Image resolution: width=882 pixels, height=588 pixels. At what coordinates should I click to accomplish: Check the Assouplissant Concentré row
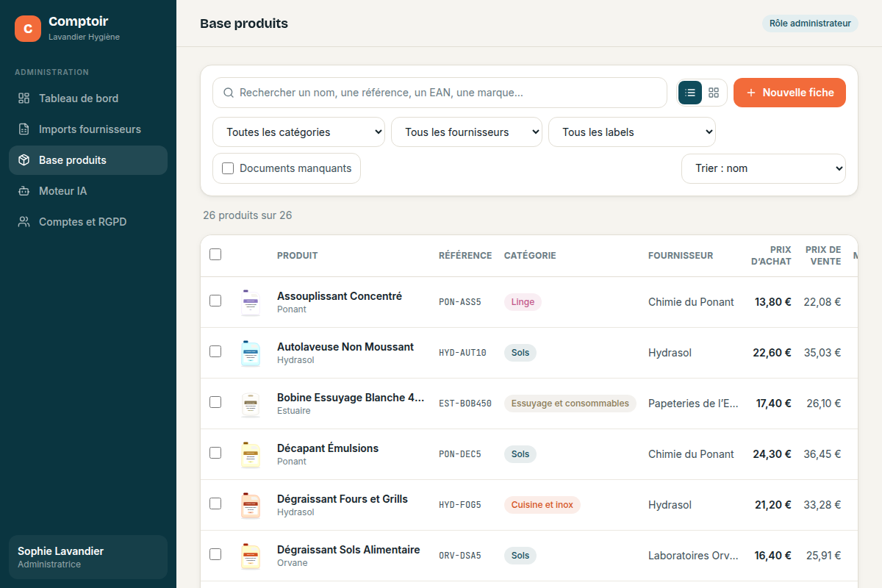point(215,301)
